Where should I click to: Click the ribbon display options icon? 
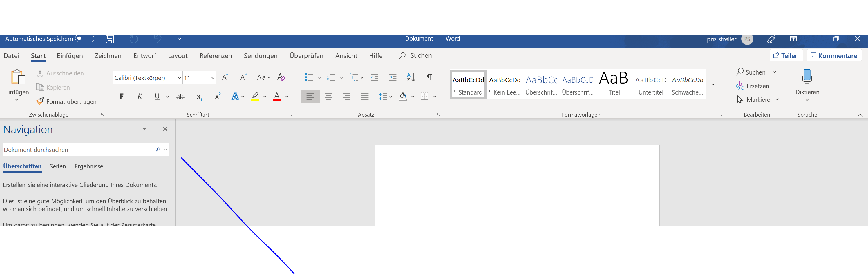pyautogui.click(x=793, y=39)
